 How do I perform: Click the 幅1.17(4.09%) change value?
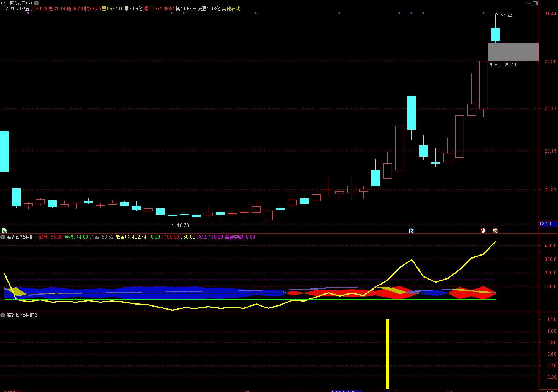(x=159, y=9)
